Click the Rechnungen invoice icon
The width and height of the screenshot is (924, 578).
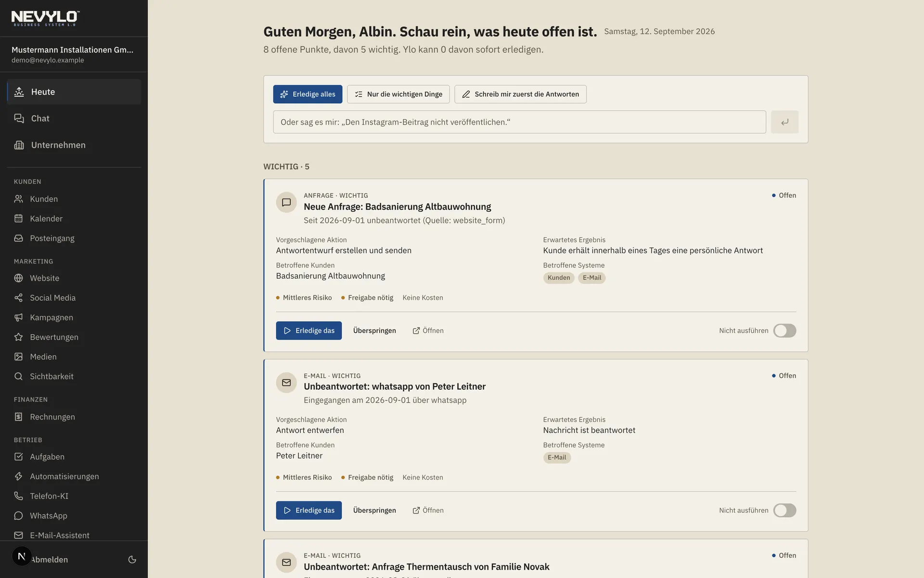coord(19,417)
